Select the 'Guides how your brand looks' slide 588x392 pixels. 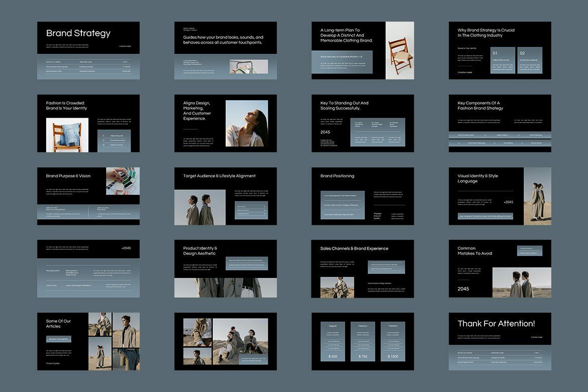[x=225, y=50]
